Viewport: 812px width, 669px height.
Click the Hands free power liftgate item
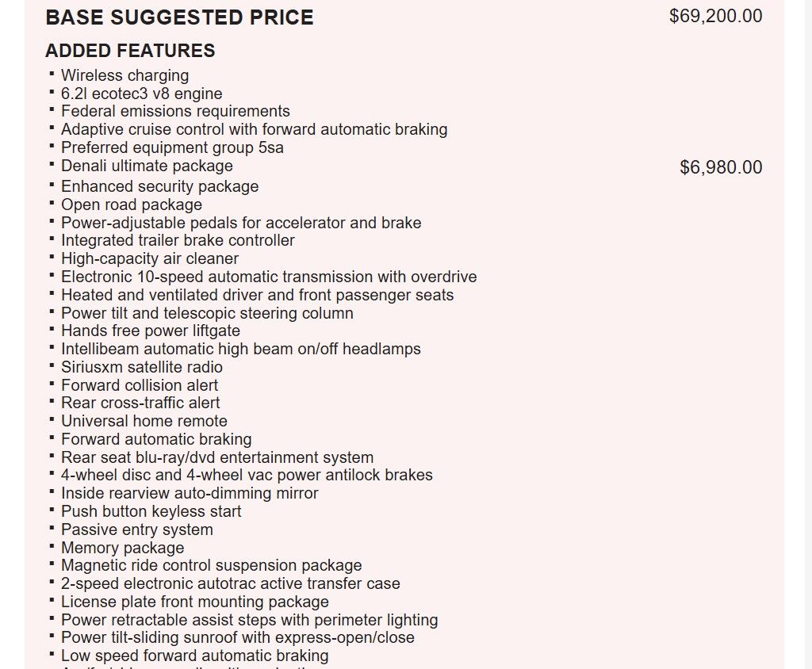[151, 331]
